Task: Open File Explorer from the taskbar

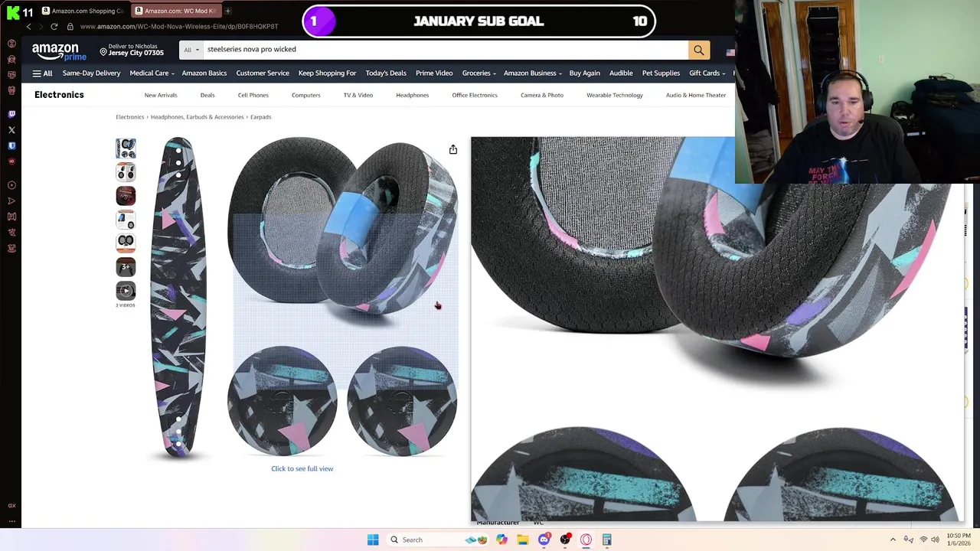Action: pyautogui.click(x=522, y=540)
